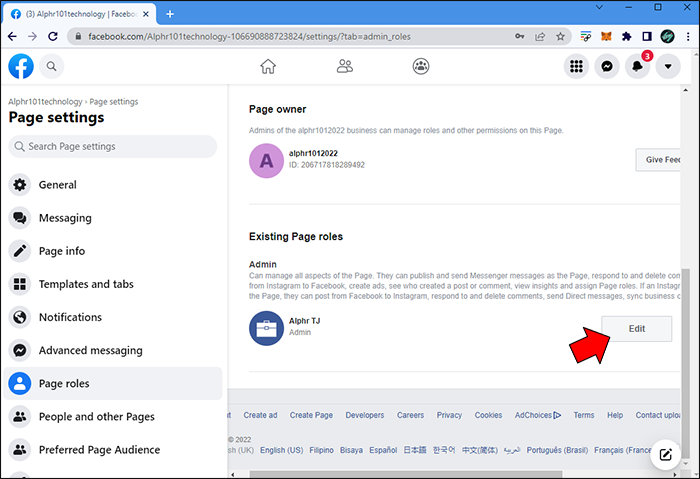Image resolution: width=700 pixels, height=479 pixels.
Task: Open the Groups icon in top navigation
Action: click(421, 67)
